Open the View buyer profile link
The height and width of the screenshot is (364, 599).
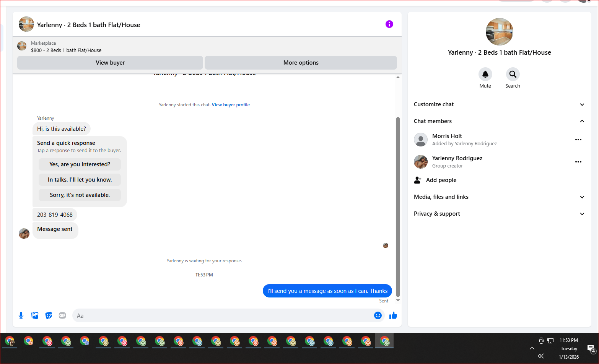click(231, 105)
